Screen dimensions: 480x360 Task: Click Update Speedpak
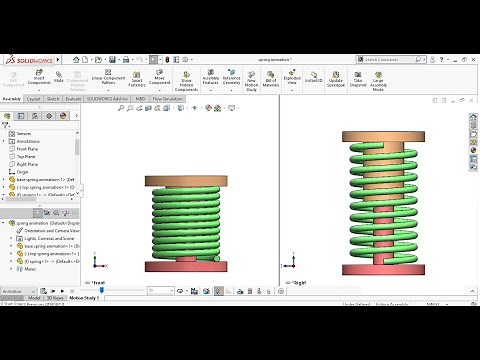[336, 79]
